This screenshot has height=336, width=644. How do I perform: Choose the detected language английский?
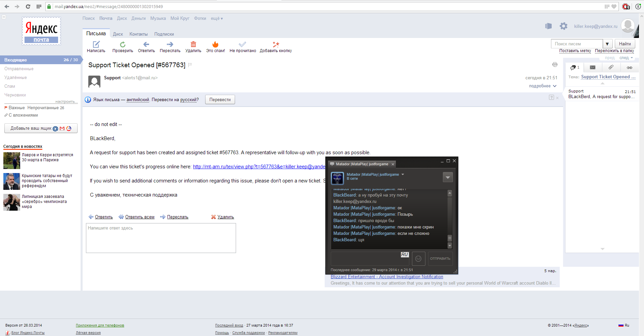click(x=138, y=100)
